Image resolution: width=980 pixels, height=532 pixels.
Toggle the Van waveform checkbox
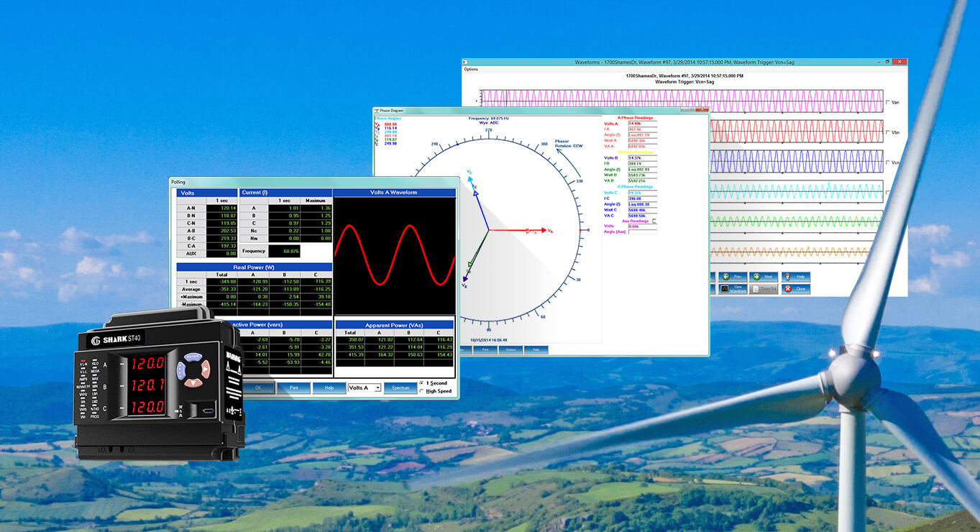point(888,103)
